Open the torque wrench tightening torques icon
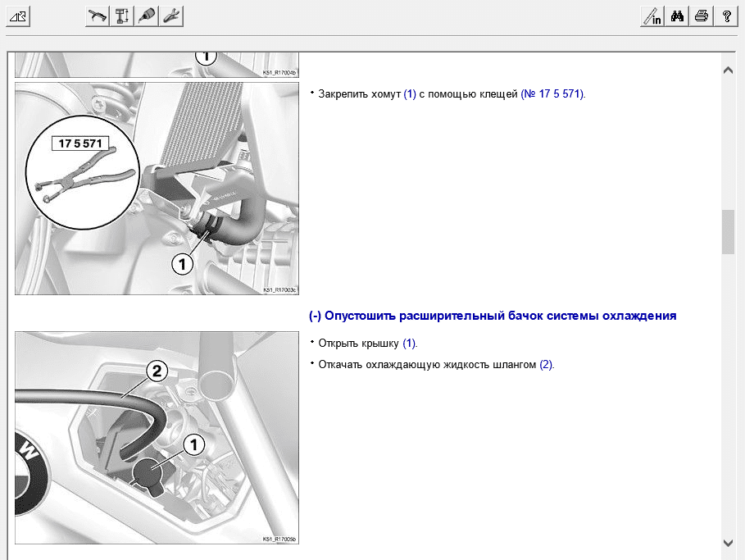Image resolution: width=745 pixels, height=560 pixels. (x=98, y=16)
